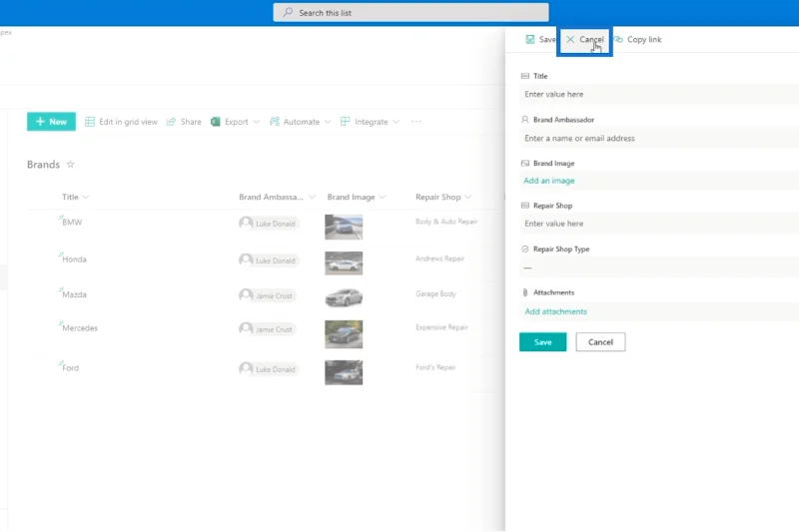Open the Mercedes brand image thumbnail
The image size is (799, 532).
coord(344,334)
